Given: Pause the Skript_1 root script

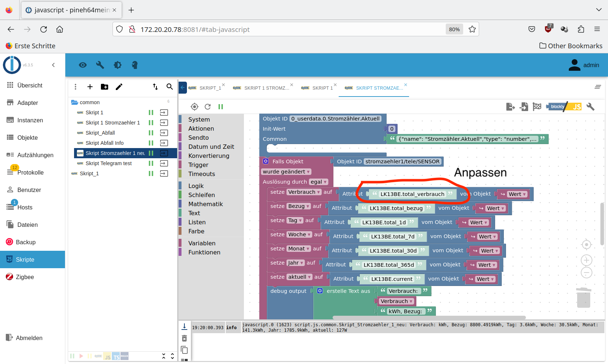Looking at the screenshot, I should click(x=151, y=173).
